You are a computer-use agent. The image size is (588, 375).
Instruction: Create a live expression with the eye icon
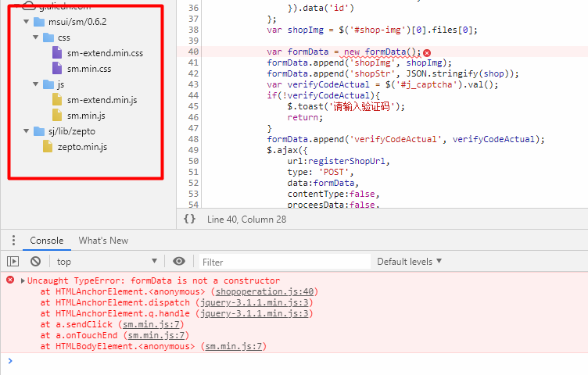click(179, 261)
